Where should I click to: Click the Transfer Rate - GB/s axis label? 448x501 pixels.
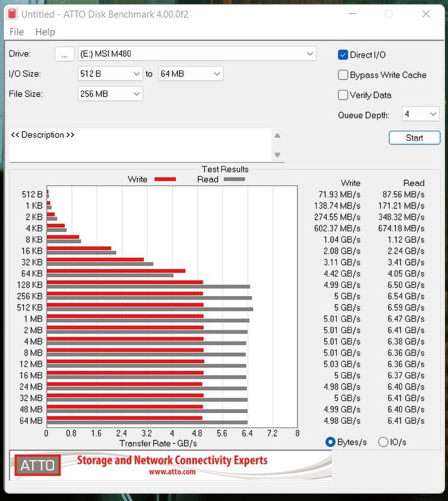pos(158,444)
